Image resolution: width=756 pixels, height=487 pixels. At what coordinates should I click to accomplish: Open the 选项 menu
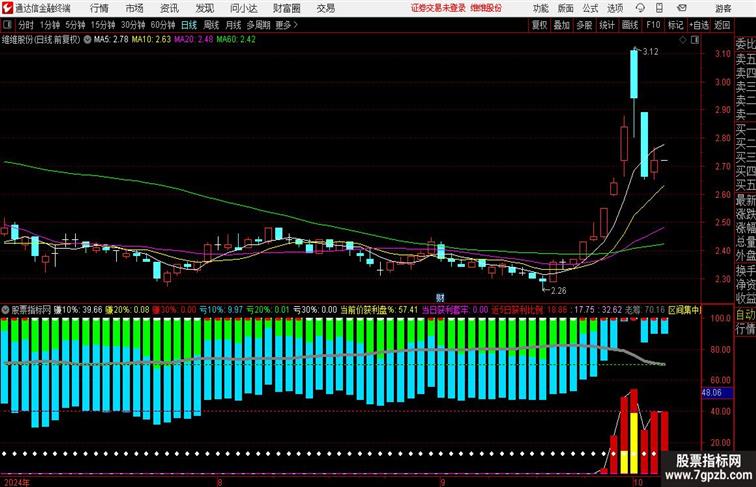point(615,8)
